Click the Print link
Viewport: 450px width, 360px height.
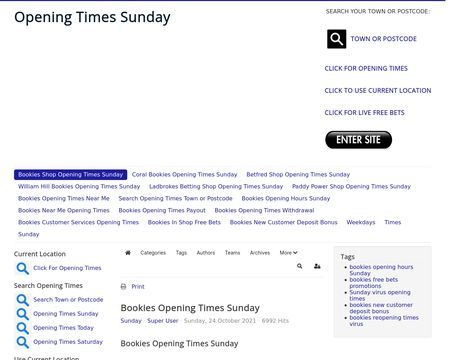pyautogui.click(x=138, y=286)
